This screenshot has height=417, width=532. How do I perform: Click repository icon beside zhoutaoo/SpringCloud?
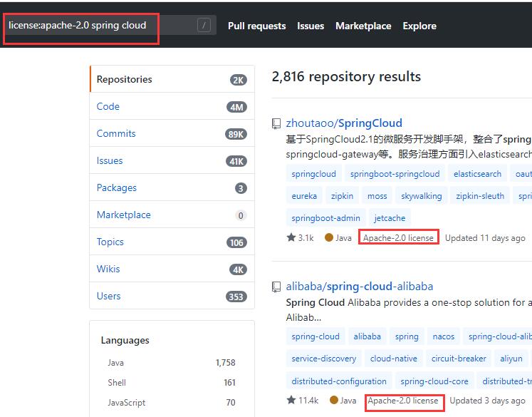(x=276, y=123)
